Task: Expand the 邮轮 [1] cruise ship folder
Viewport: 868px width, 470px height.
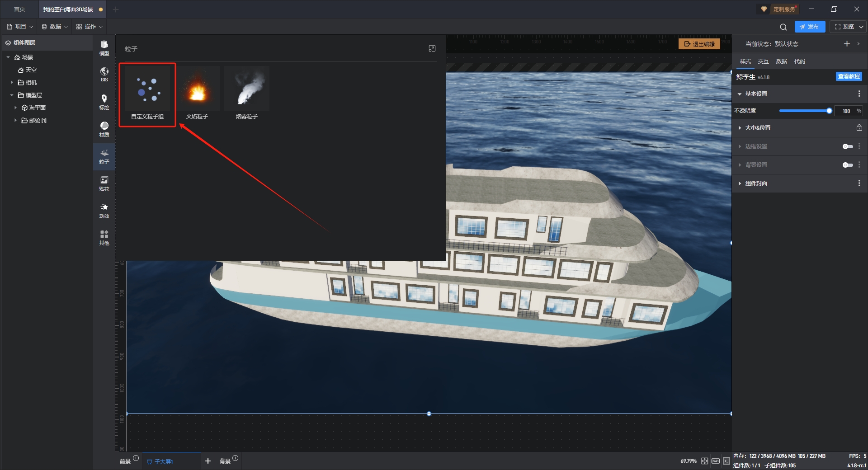Action: pyautogui.click(x=15, y=120)
